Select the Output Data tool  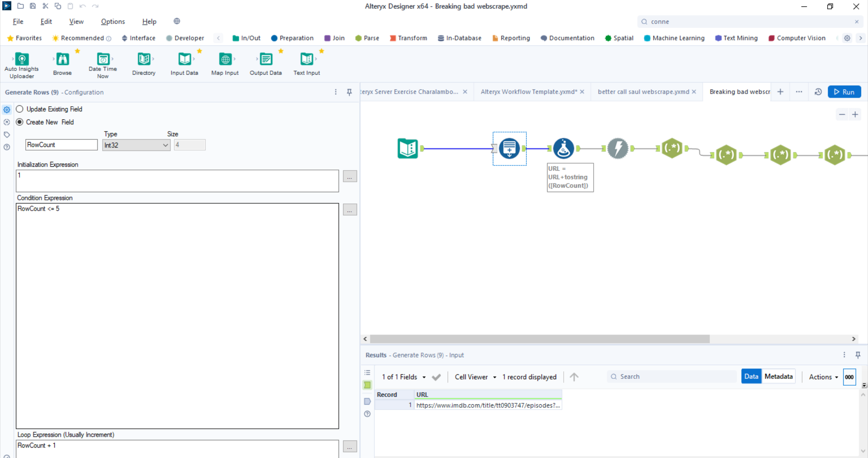click(x=266, y=64)
